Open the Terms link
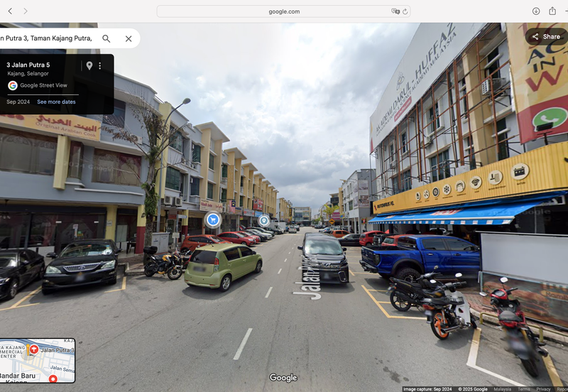 (x=523, y=389)
